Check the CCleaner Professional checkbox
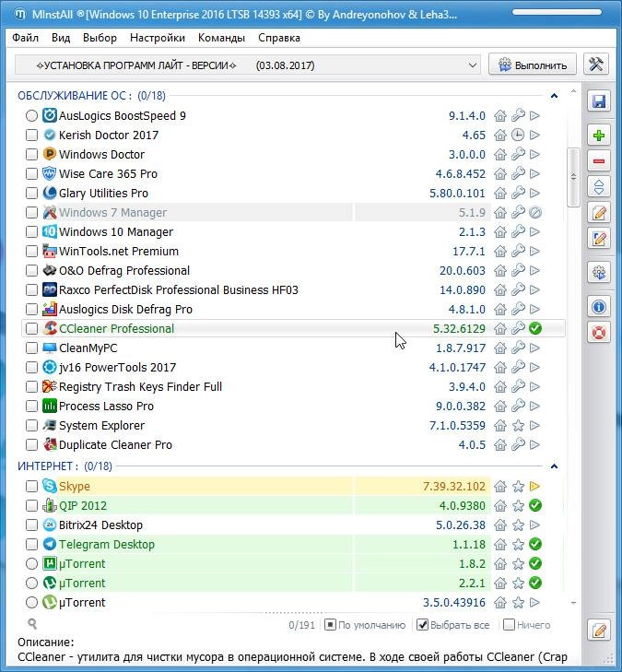622x672 pixels. [x=31, y=329]
